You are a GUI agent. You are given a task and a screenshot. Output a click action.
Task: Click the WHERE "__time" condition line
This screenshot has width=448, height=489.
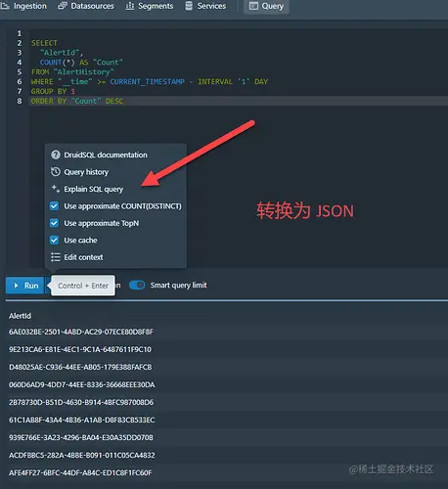150,81
